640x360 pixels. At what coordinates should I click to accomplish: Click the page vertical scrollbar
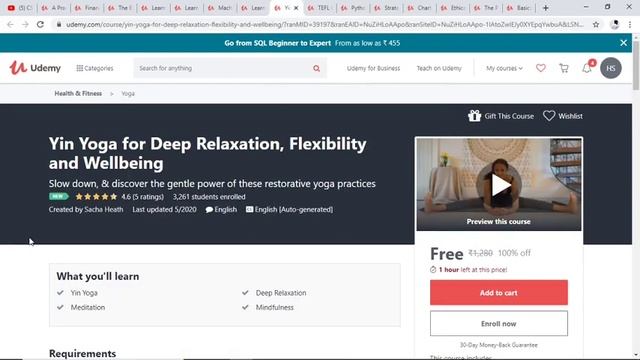[636, 65]
